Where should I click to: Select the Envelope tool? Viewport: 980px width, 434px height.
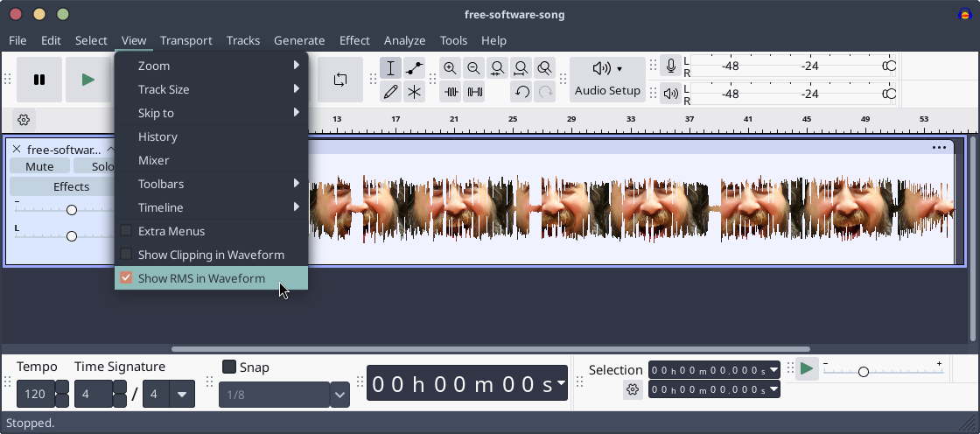(x=415, y=68)
